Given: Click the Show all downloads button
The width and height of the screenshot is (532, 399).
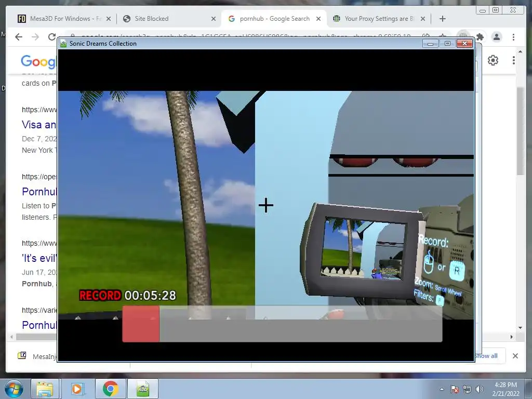Looking at the screenshot, I should (487, 356).
